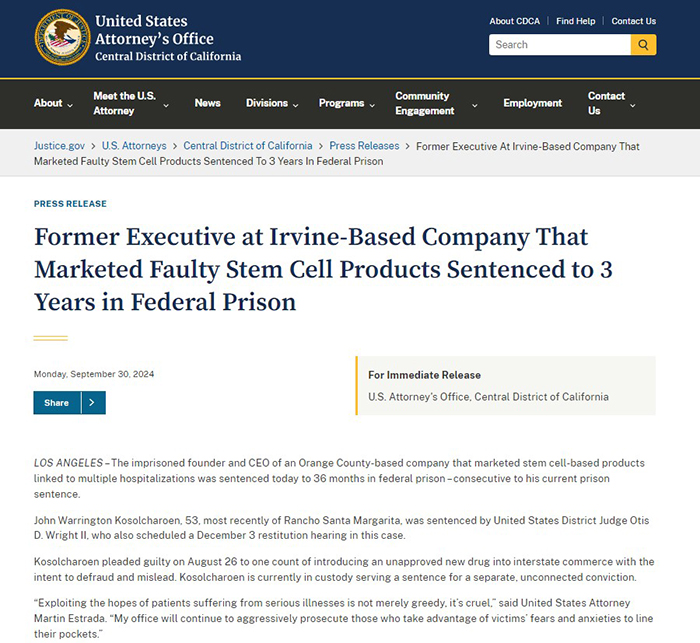Click inside the Search input field
Screen dimensions: 700x643
point(560,45)
